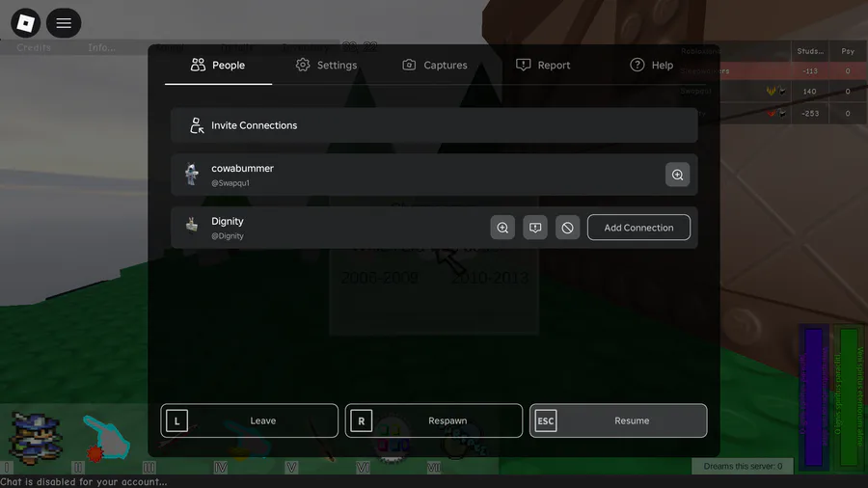Click the -113 studs value in leaderboard
The image size is (868, 488).
pyautogui.click(x=810, y=70)
